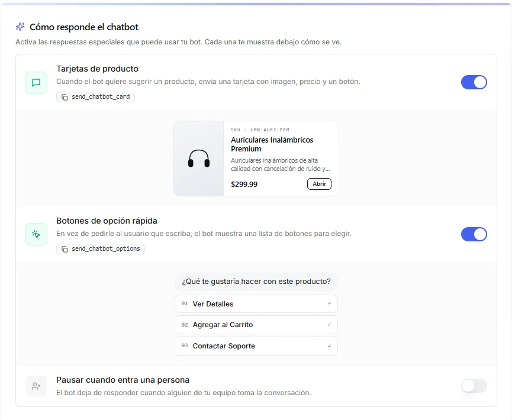Click the copy icon next to send_chatbot_card
Viewport: 512px width, 420px height.
click(65, 97)
